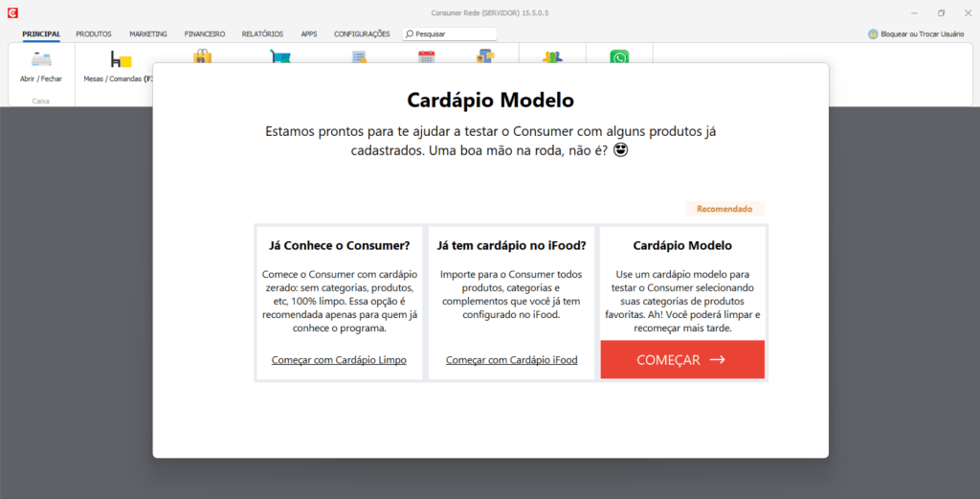Close the Consumer Rede window

(968, 13)
